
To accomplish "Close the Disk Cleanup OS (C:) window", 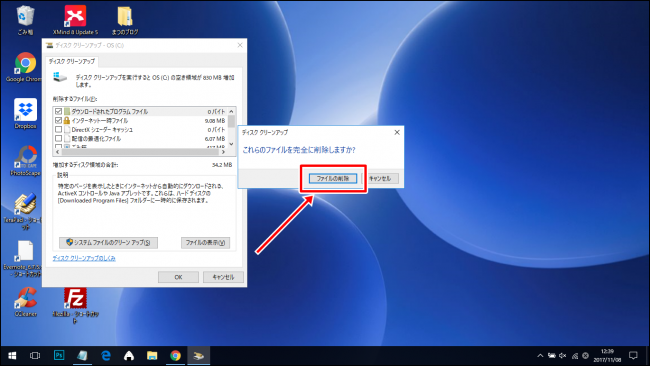I will pyautogui.click(x=240, y=45).
